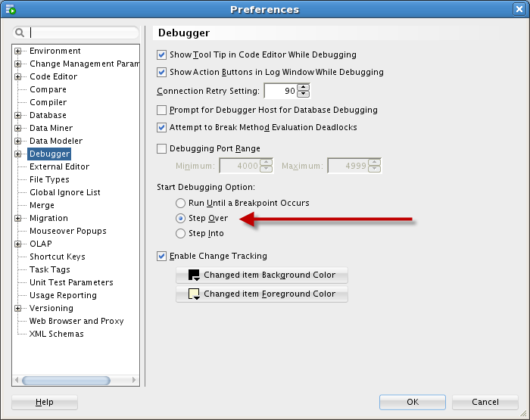Close the Preferences dialog window
530x420 pixels.
(x=519, y=9)
